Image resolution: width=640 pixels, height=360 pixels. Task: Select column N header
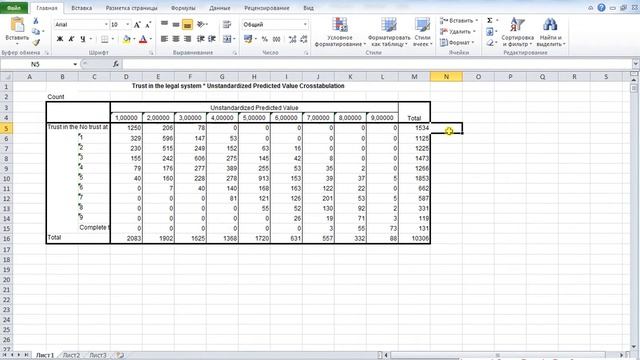click(x=446, y=76)
